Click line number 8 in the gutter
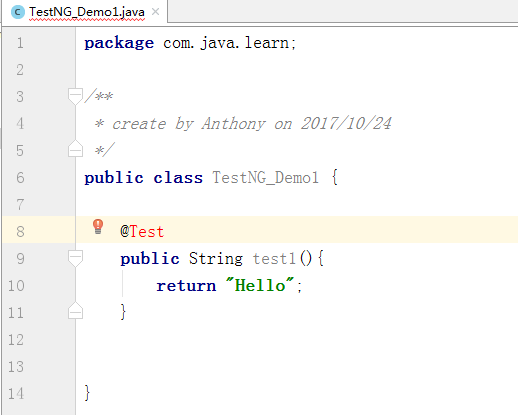518x415 pixels. (x=20, y=231)
